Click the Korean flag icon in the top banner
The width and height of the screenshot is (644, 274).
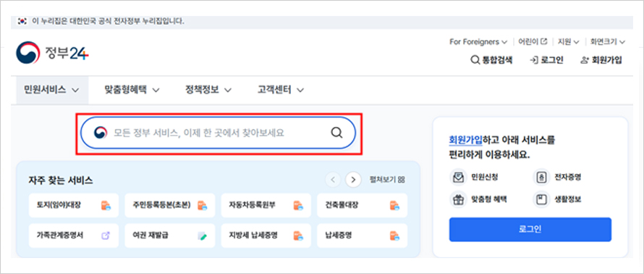[22, 22]
